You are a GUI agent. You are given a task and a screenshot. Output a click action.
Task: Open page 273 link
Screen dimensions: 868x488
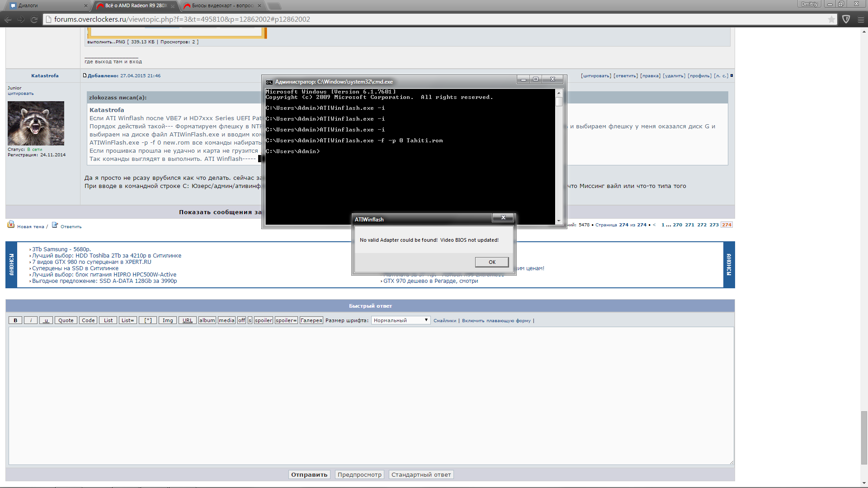click(714, 225)
